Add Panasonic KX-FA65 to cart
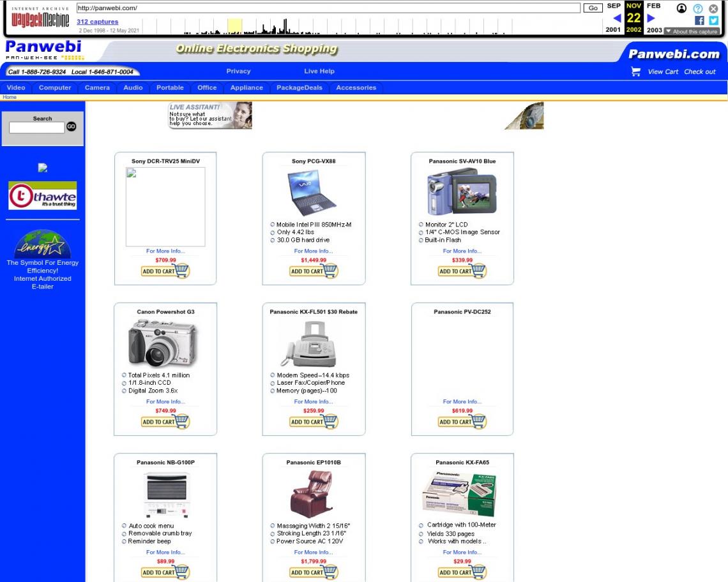 click(462, 572)
